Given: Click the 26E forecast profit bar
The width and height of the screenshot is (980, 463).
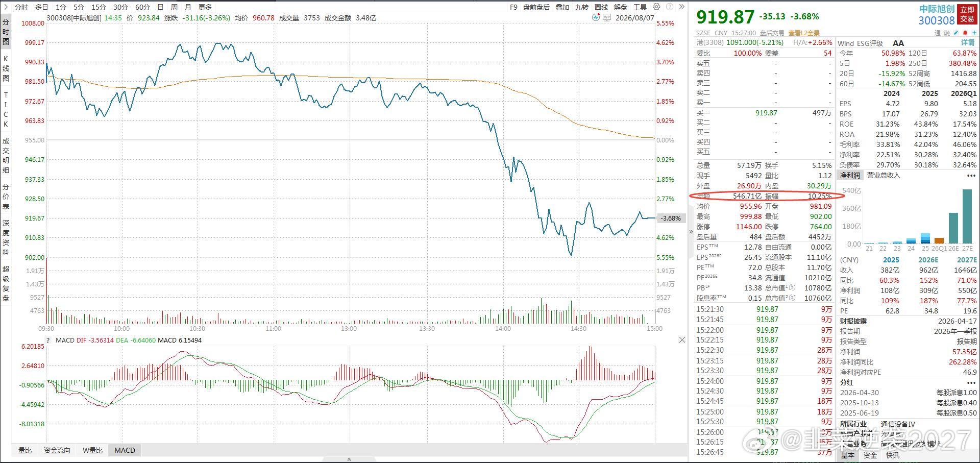Looking at the screenshot, I should (953, 228).
